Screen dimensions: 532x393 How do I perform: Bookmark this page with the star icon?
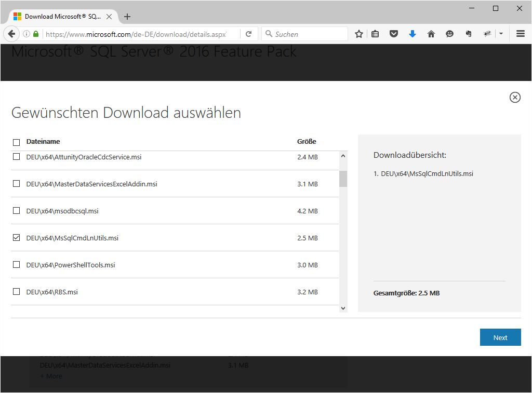(359, 34)
